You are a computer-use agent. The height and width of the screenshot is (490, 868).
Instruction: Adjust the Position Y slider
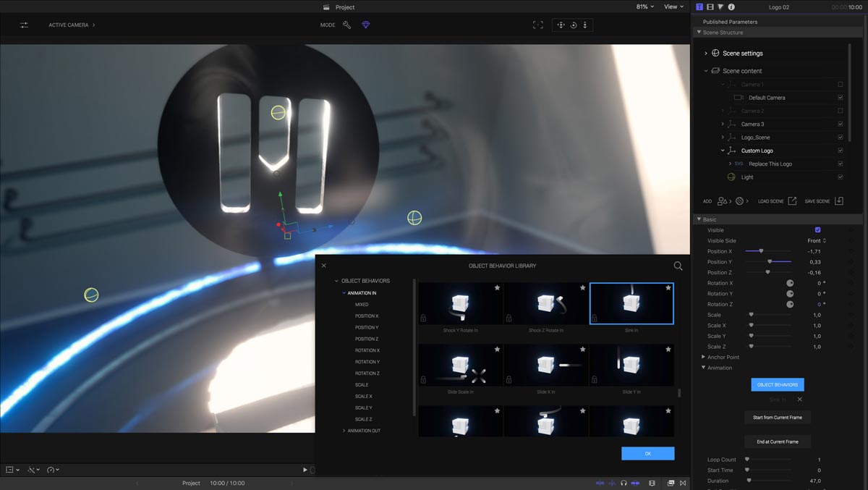tap(768, 261)
